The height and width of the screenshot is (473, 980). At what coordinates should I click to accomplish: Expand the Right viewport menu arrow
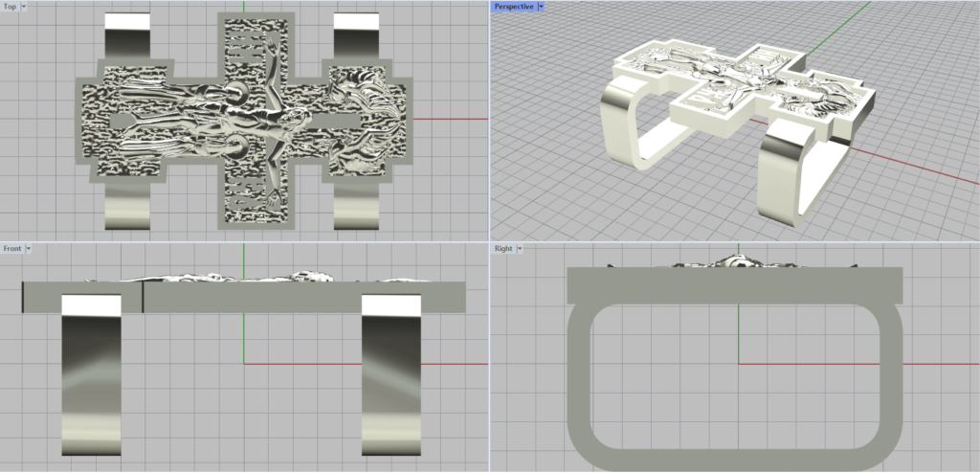[x=521, y=248]
